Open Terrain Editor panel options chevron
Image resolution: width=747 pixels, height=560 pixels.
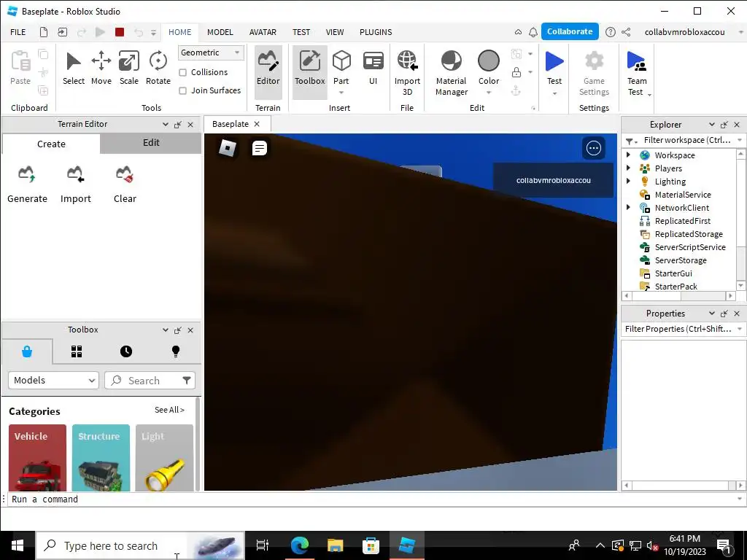click(x=166, y=124)
